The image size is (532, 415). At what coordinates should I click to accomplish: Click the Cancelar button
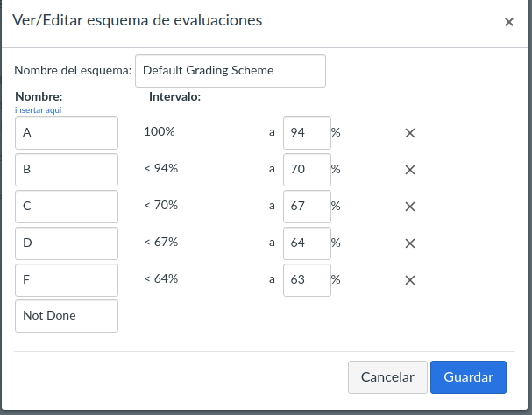(387, 377)
